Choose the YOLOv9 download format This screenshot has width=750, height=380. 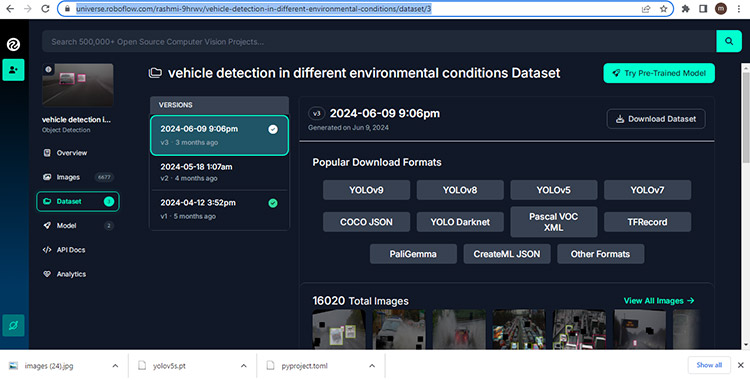click(x=366, y=190)
